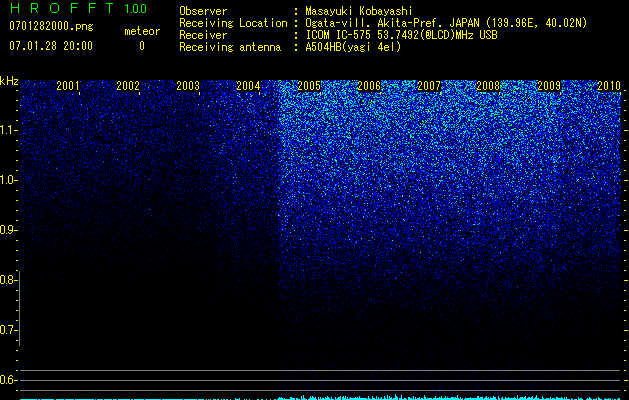Click the 0.6 kHz axis label
Viewport: 629px width, 400px height.
point(9,380)
